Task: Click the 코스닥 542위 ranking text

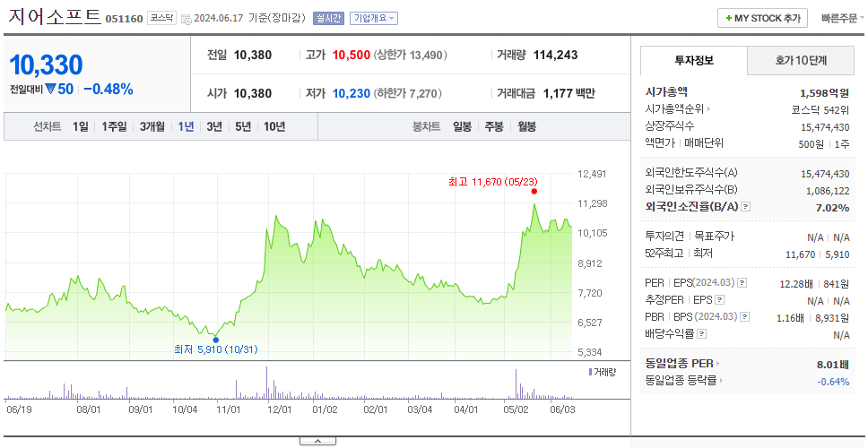Action: pos(820,109)
